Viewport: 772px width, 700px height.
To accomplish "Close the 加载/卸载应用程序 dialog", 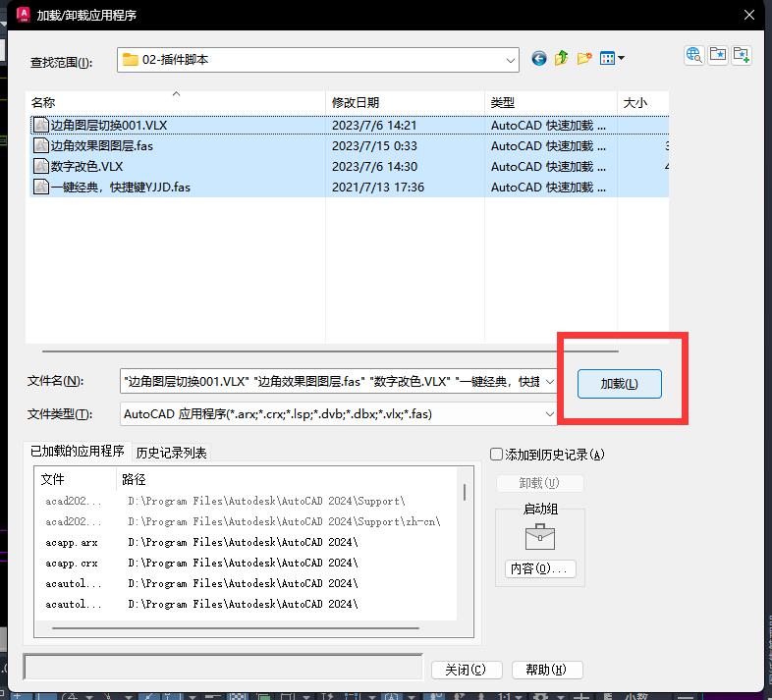I will 748,15.
